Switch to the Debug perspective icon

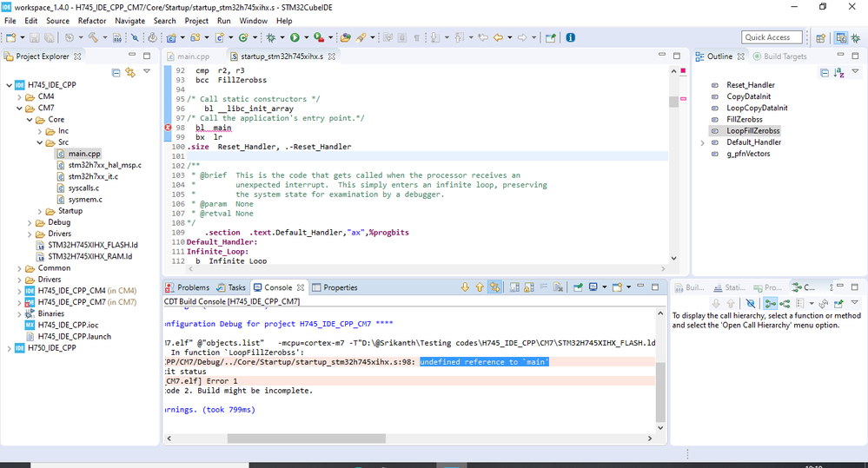[856, 37]
